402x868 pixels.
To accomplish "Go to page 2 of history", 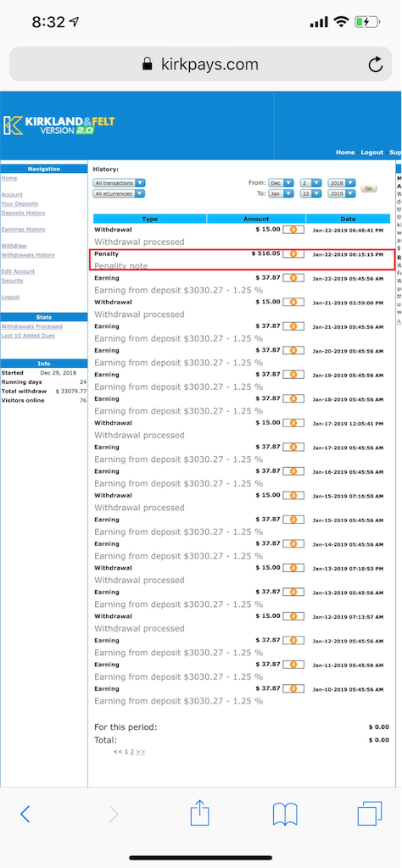I will coord(131,752).
